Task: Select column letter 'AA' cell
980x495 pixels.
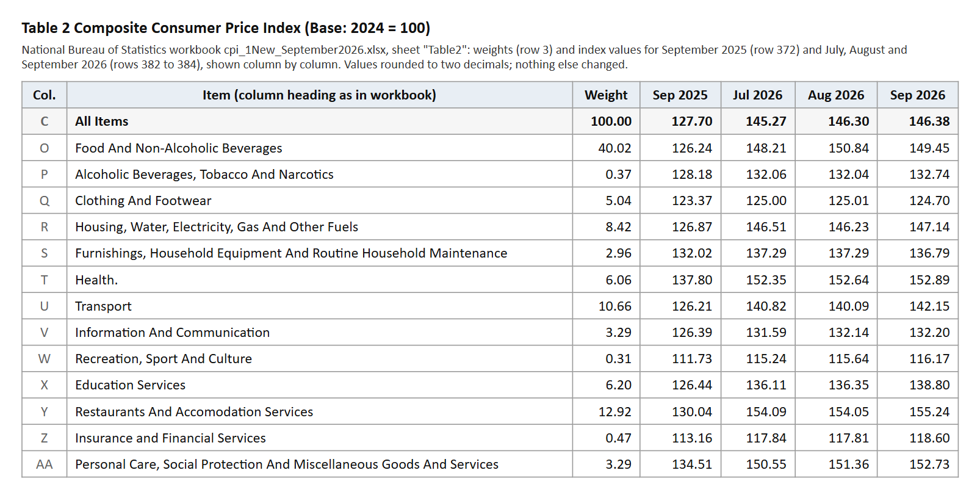Action: click(x=45, y=464)
